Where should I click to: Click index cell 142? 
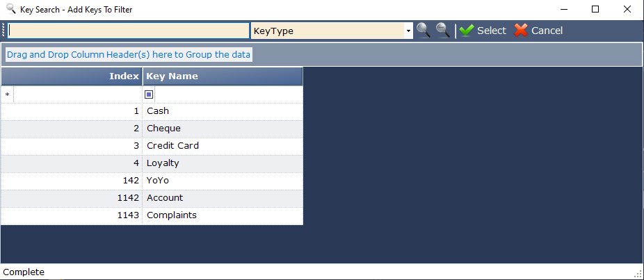click(x=72, y=181)
